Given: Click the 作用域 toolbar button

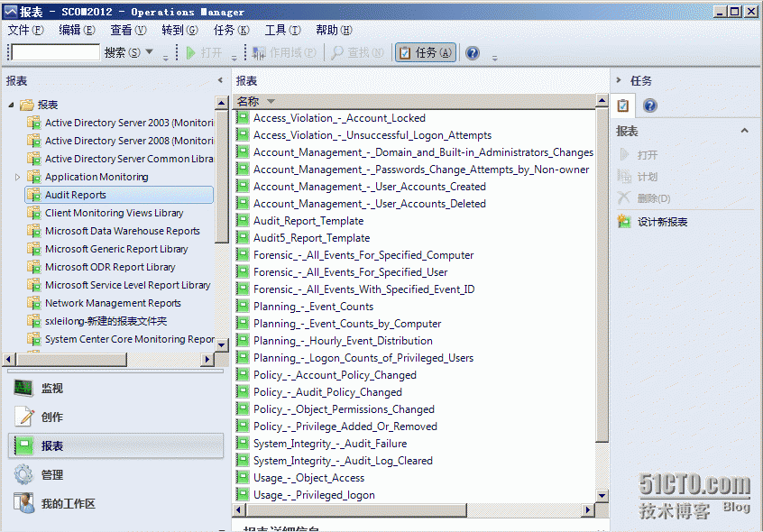Looking at the screenshot, I should pos(285,52).
